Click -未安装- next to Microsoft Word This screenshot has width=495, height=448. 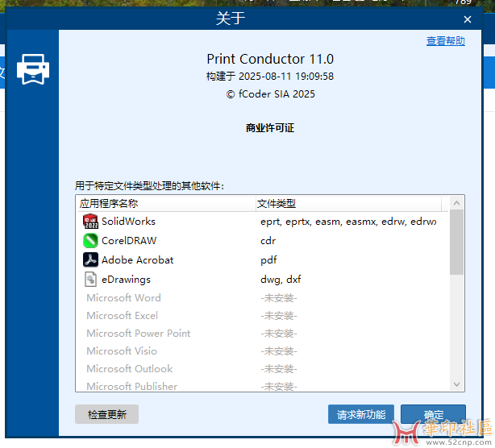[279, 298]
